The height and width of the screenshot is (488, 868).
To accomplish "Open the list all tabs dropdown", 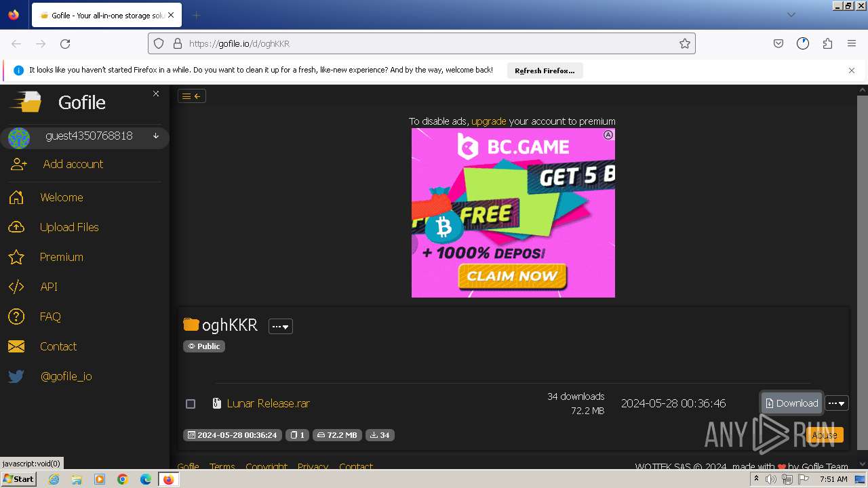I will [x=791, y=15].
